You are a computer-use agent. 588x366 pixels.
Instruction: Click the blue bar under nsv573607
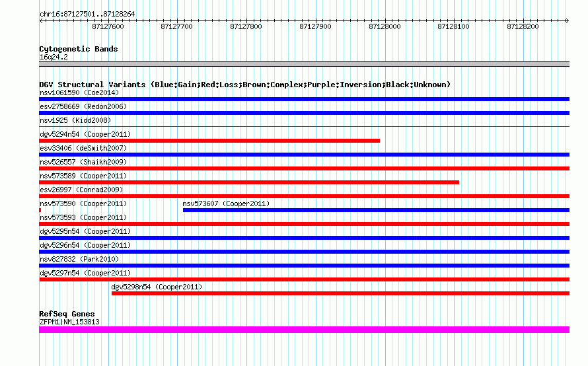click(x=376, y=210)
